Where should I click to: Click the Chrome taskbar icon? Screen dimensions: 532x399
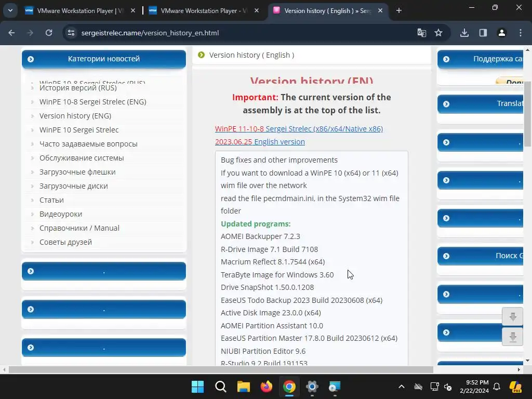(x=289, y=387)
